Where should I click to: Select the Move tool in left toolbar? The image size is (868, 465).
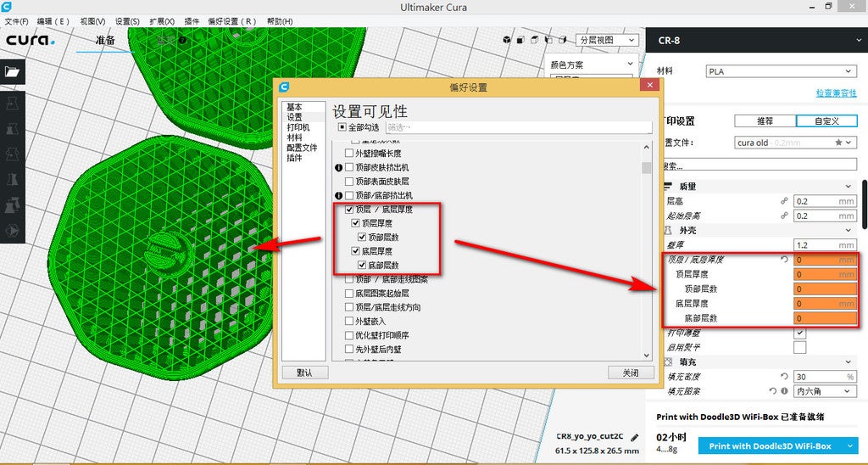12,103
